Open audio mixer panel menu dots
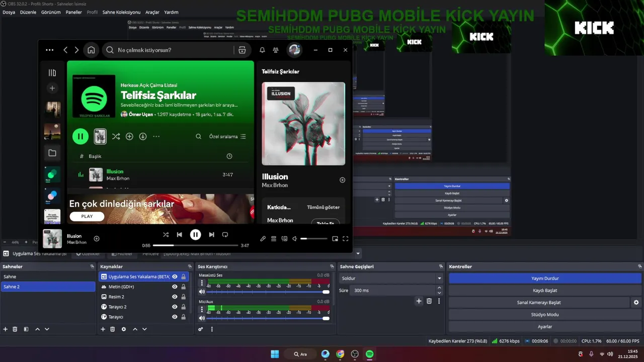This screenshot has height=362, width=644. pyautogui.click(x=212, y=329)
